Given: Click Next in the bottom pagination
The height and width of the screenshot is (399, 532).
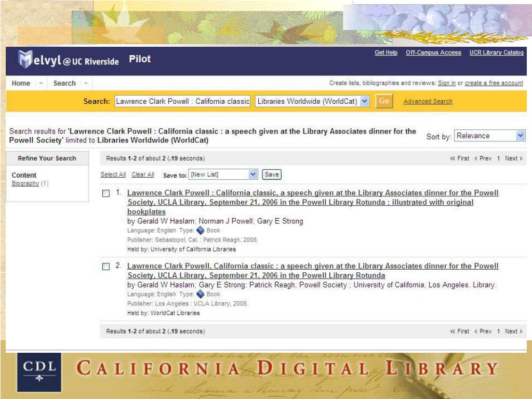Looking at the screenshot, I should coord(514,331).
